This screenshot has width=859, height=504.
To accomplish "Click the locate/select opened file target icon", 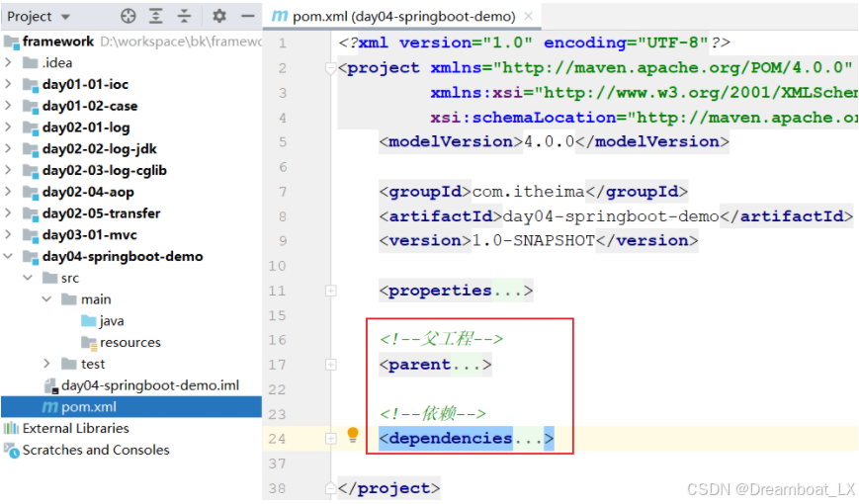I will pos(129,17).
